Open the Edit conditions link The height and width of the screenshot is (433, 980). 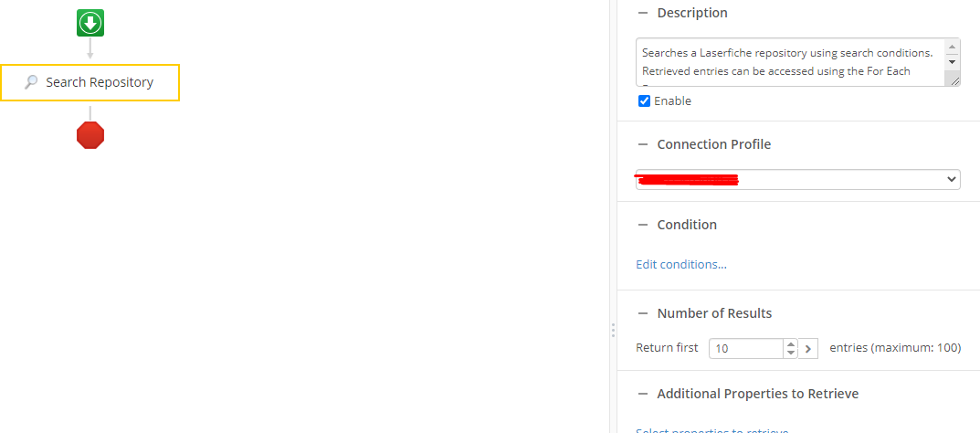(x=681, y=264)
